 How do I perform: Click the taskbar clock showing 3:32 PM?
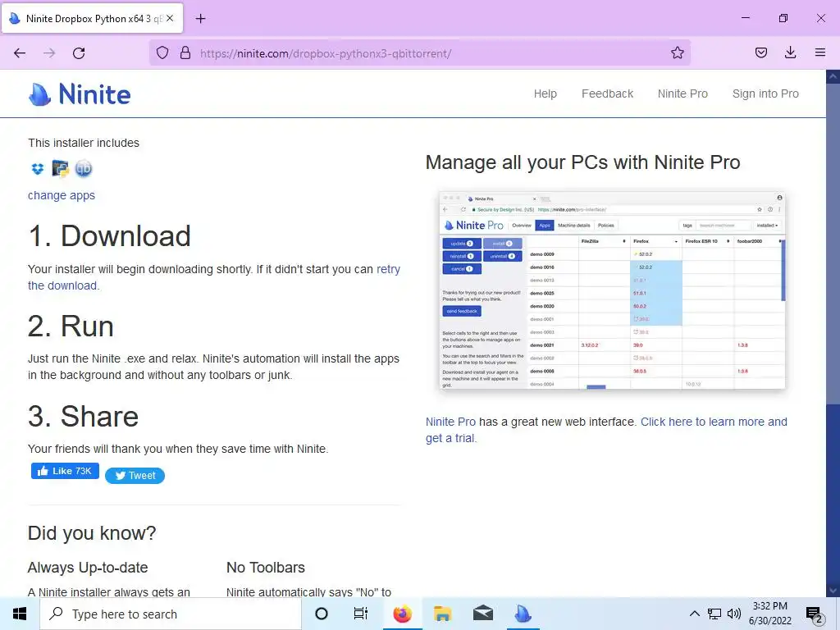coord(769,614)
